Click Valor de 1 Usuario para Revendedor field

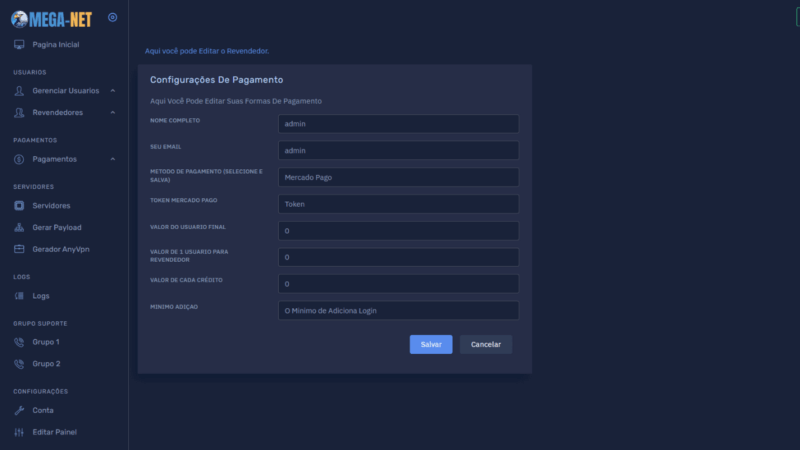pos(398,257)
